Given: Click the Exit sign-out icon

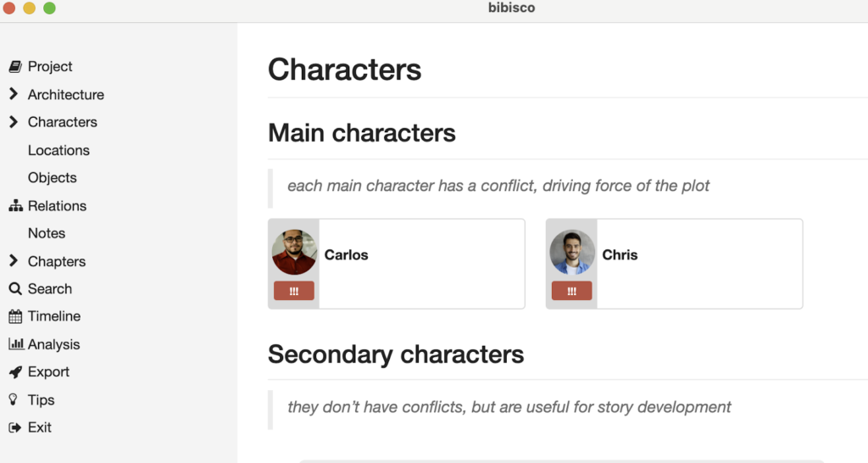Looking at the screenshot, I should pyautogui.click(x=14, y=427).
